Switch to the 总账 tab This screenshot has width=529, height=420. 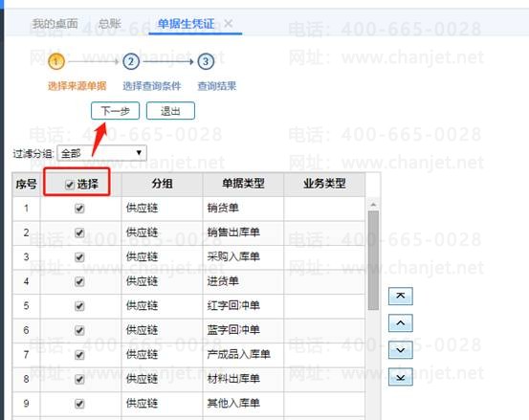pos(110,24)
